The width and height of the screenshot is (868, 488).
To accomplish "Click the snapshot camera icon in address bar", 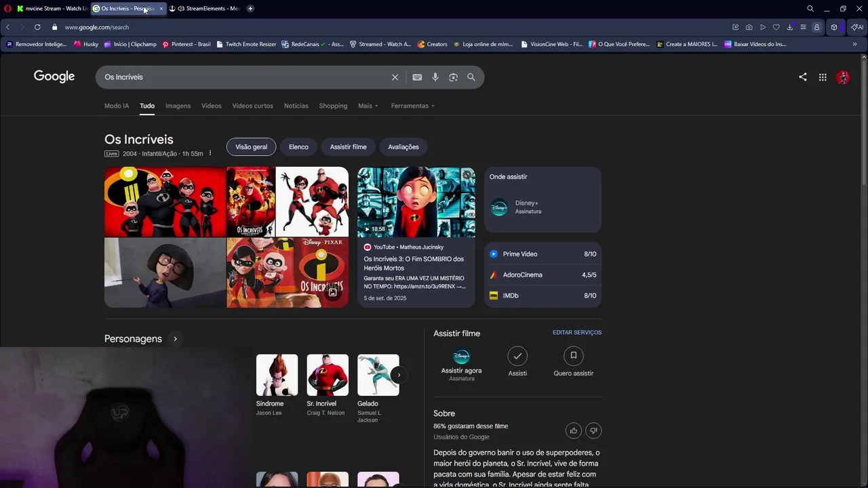I will (x=749, y=27).
